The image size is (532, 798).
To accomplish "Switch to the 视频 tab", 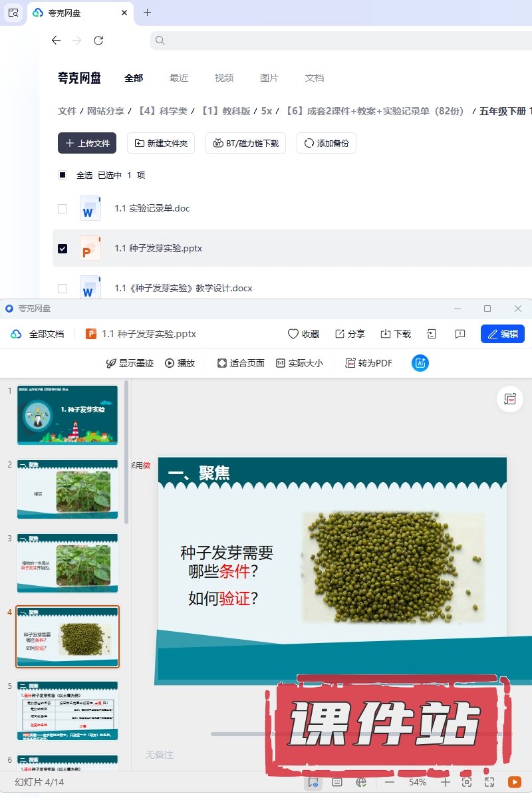I will 223,78.
